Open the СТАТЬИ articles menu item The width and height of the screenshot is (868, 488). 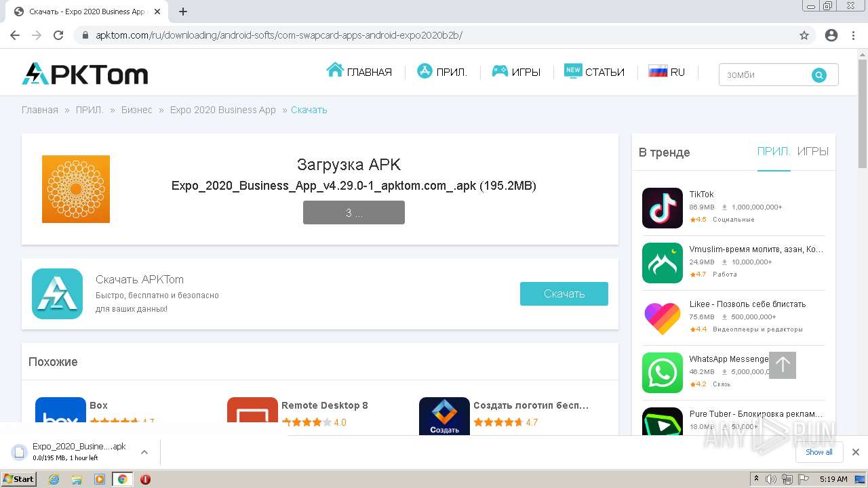604,72
